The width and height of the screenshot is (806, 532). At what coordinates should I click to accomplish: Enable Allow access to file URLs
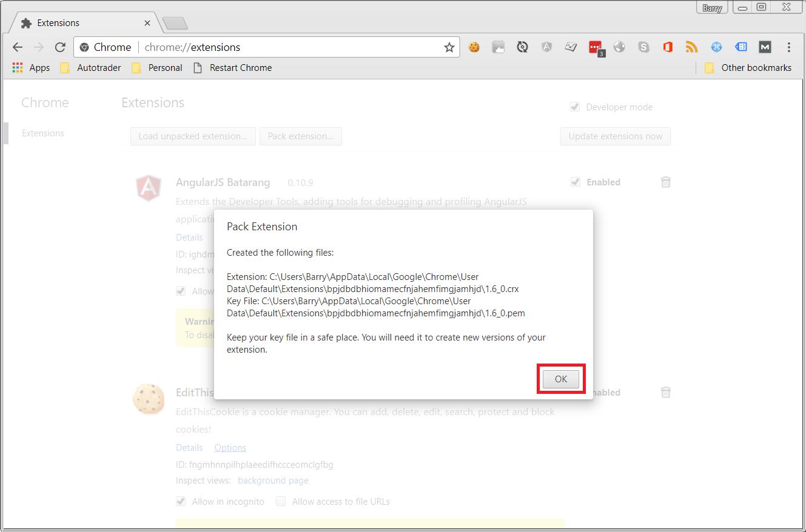click(281, 501)
